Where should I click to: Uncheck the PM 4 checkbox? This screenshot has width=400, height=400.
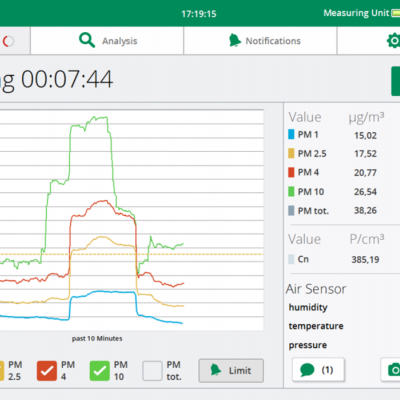click(x=47, y=371)
